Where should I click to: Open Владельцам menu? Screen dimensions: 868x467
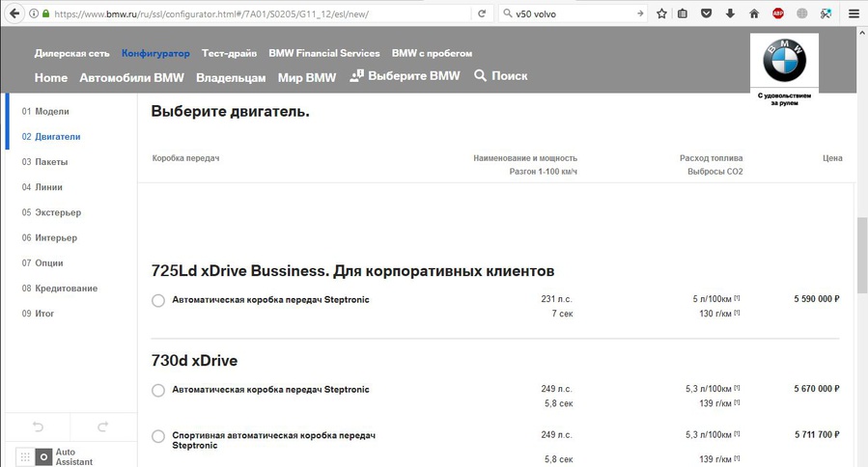[x=231, y=77]
